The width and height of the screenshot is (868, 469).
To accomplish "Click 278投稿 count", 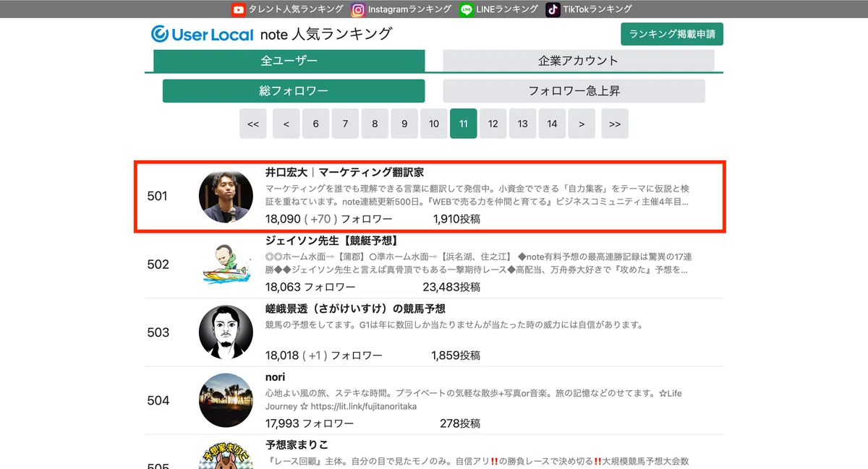I will (x=460, y=423).
